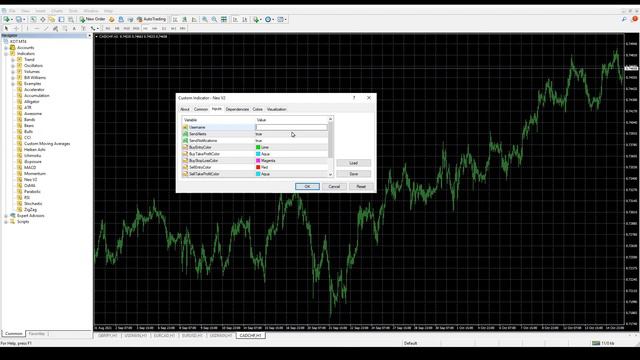Click the Zoom Out magnifier icon

click(x=214, y=19)
